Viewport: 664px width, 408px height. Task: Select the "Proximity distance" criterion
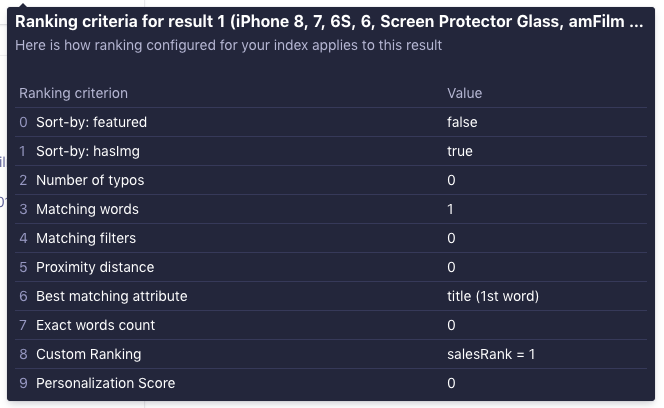95,267
